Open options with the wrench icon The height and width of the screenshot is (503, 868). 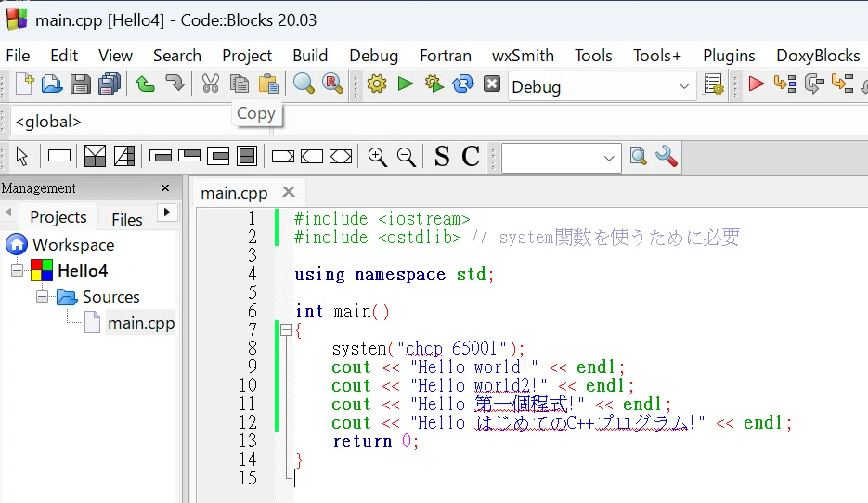coord(667,157)
